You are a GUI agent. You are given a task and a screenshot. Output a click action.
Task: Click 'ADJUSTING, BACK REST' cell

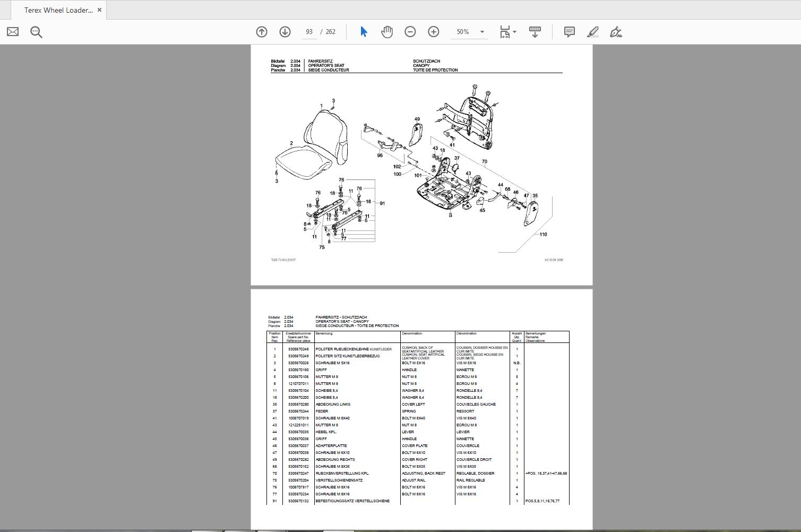click(x=424, y=474)
